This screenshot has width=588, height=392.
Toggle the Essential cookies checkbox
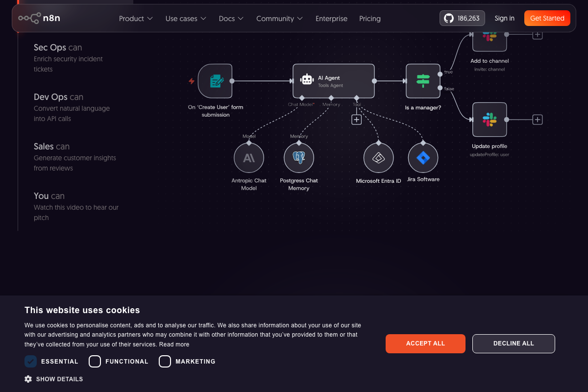30,362
